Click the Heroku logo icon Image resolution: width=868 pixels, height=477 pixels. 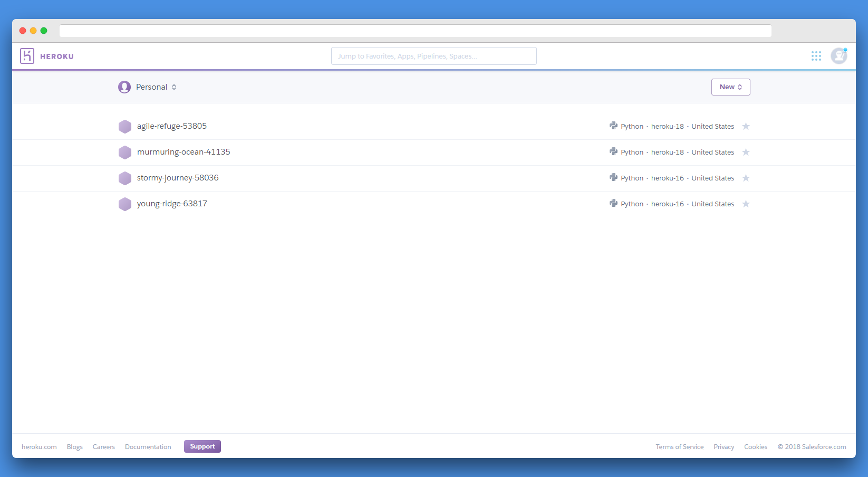[27, 56]
